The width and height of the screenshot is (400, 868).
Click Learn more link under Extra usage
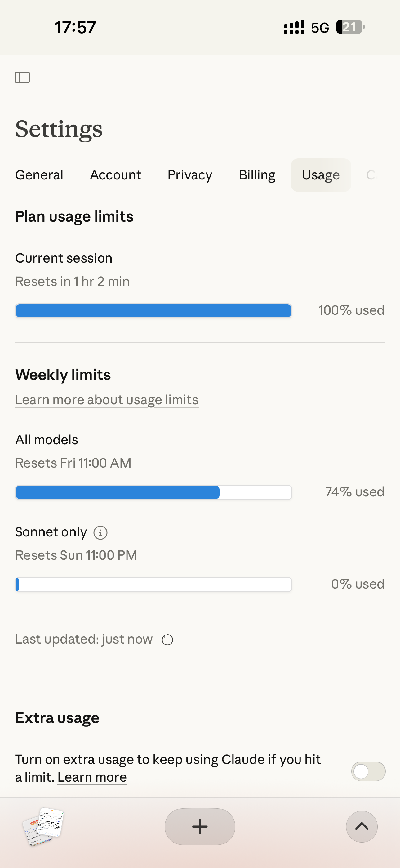92,777
